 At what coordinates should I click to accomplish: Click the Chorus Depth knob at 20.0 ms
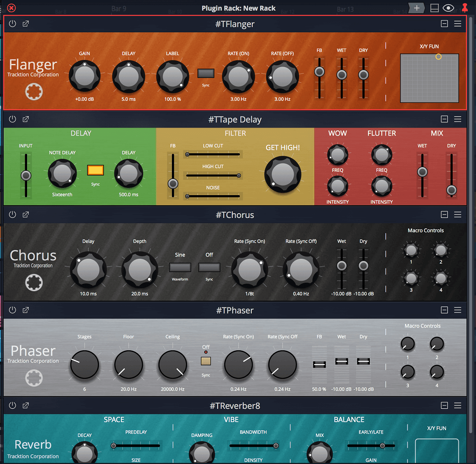tap(139, 270)
